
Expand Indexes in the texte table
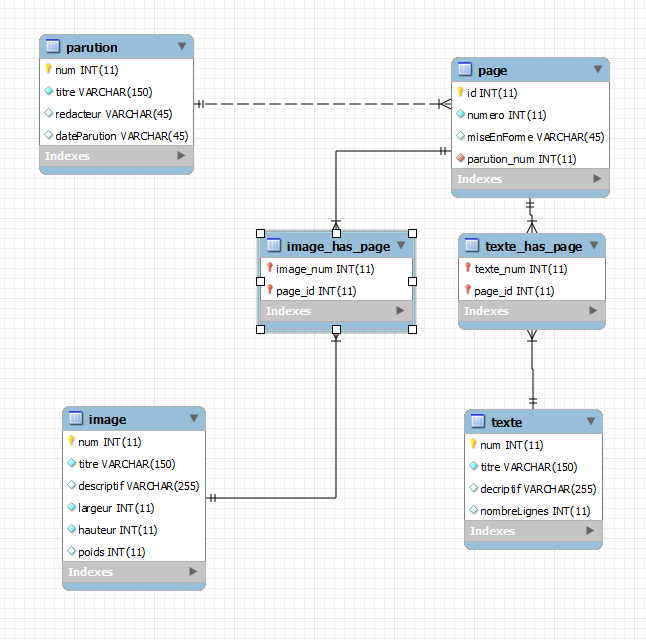[591, 531]
